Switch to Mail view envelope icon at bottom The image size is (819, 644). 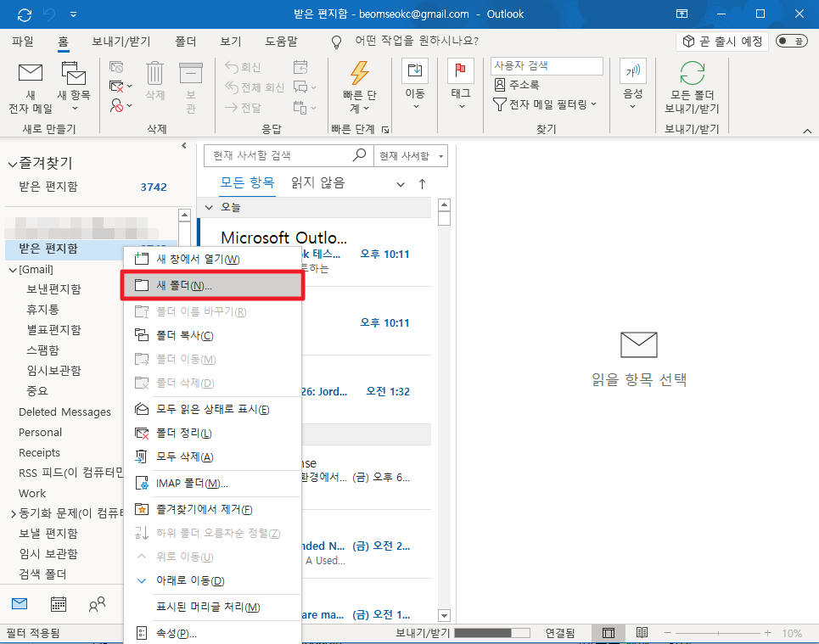tap(20, 604)
